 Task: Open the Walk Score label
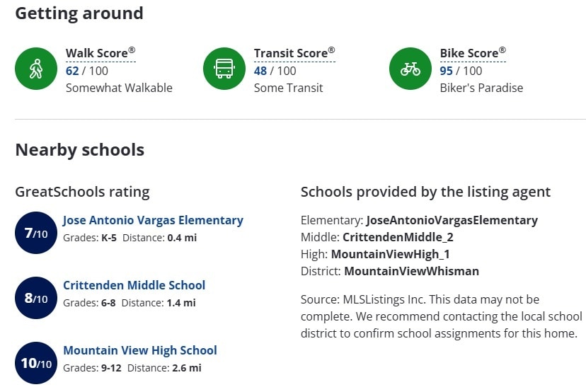click(100, 54)
